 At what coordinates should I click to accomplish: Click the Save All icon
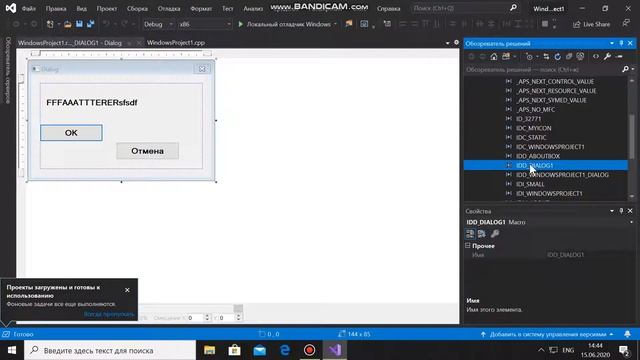(x=90, y=24)
